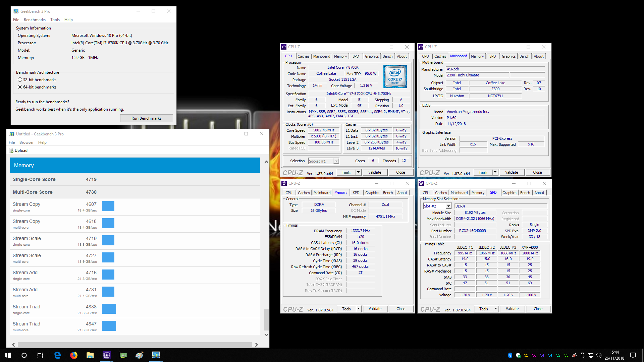
Task: Open Tools menu in Geekbench 3 Pro
Action: [55, 20]
